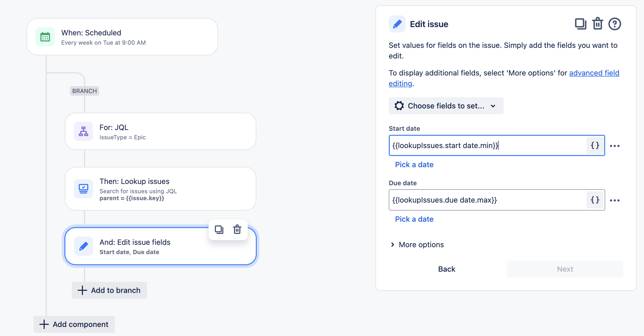Select the When: Scheduled trigger card

coord(122,37)
